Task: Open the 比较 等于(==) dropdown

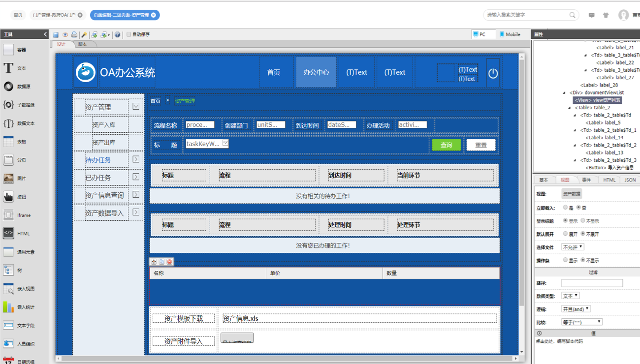Action: 582,322
